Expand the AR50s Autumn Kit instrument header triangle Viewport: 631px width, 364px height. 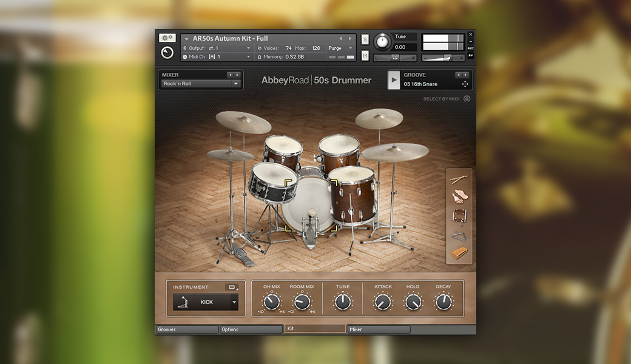point(186,39)
